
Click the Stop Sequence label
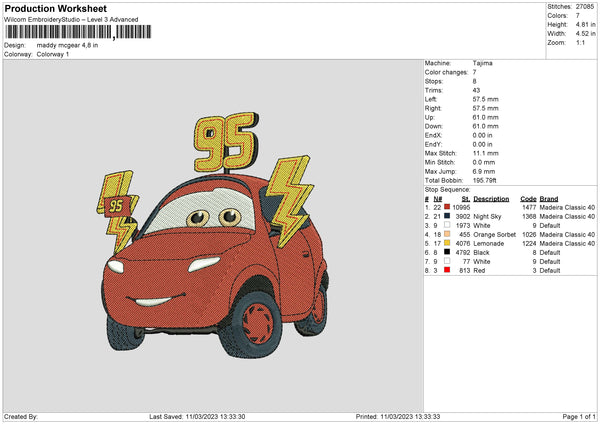(447, 189)
